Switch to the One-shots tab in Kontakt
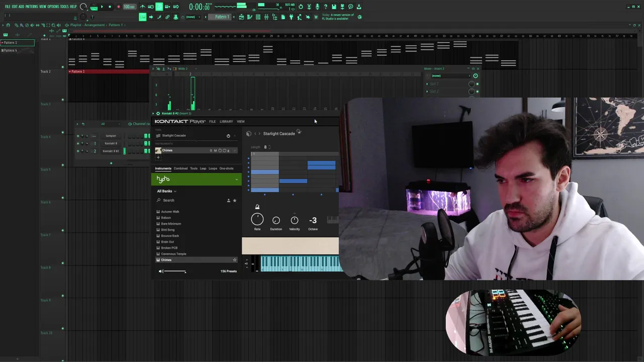This screenshot has width=644, height=362. (226, 168)
